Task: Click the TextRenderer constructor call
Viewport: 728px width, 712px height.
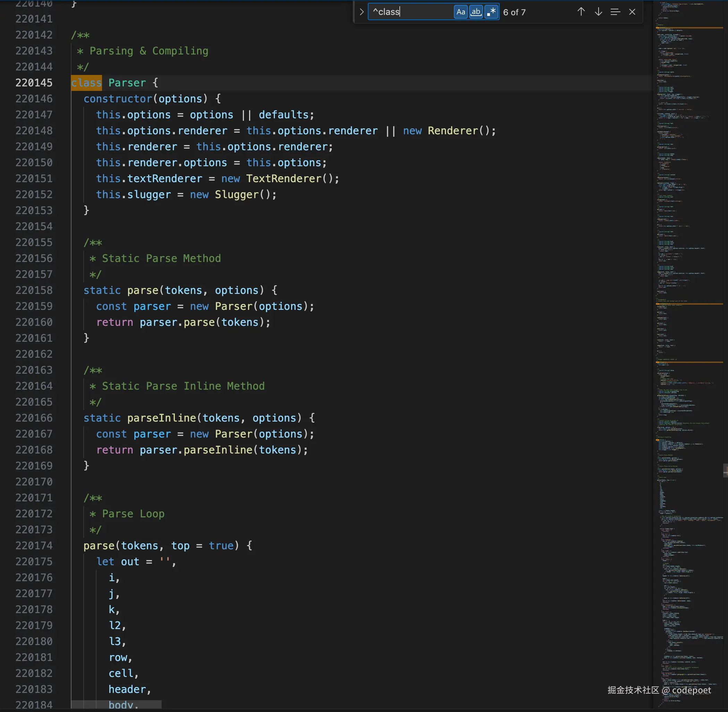Action: (283, 179)
